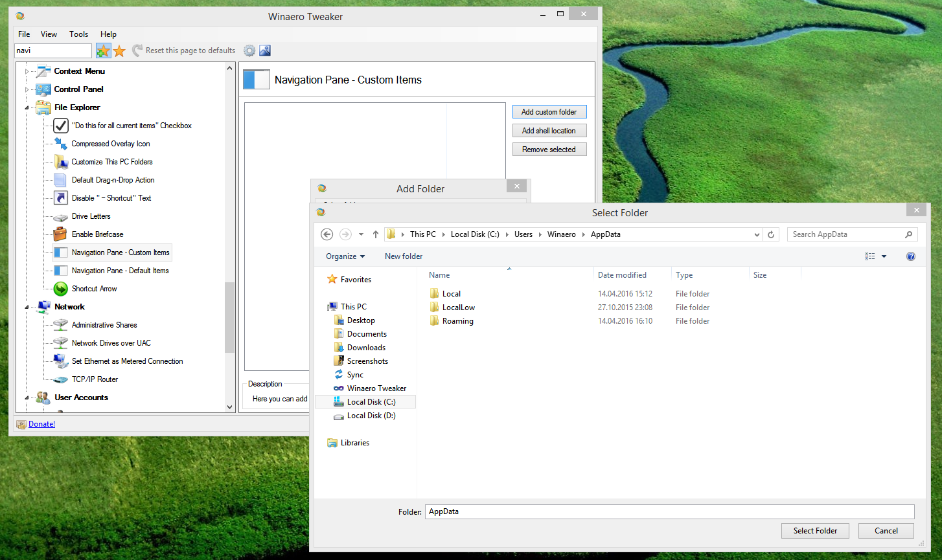Open the View menu

[49, 34]
